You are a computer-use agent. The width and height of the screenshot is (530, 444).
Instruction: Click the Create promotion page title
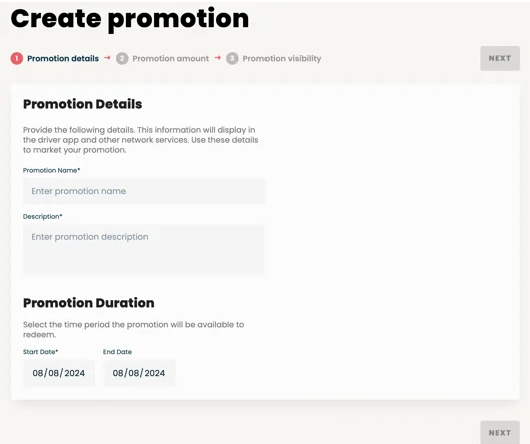(130, 19)
